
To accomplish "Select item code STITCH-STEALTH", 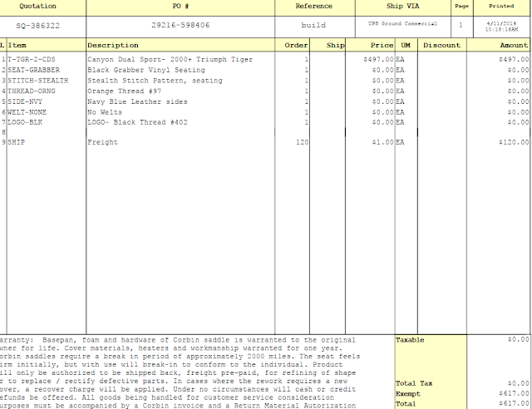I will tap(37, 81).
